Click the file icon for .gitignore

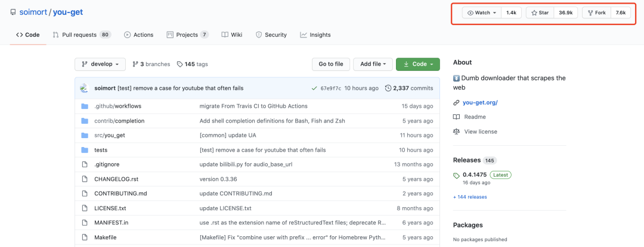[x=85, y=164]
